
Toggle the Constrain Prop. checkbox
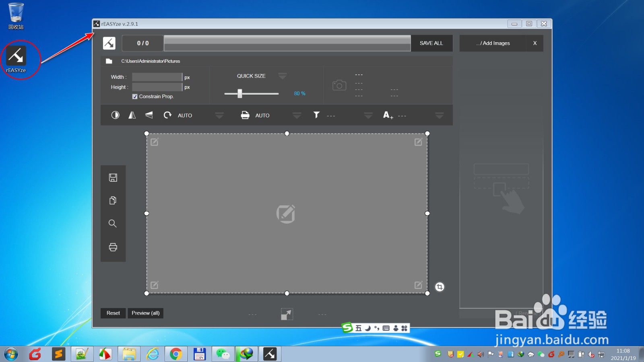(x=135, y=97)
